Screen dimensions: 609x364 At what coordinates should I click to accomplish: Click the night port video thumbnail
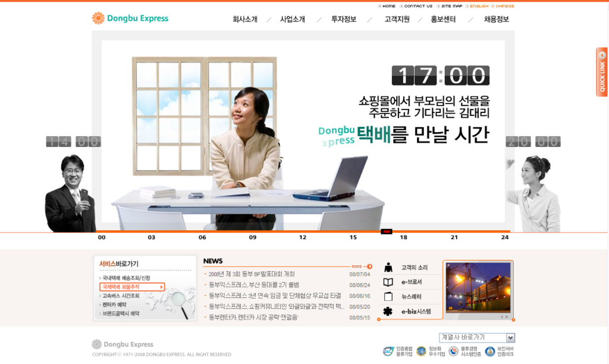tap(478, 287)
